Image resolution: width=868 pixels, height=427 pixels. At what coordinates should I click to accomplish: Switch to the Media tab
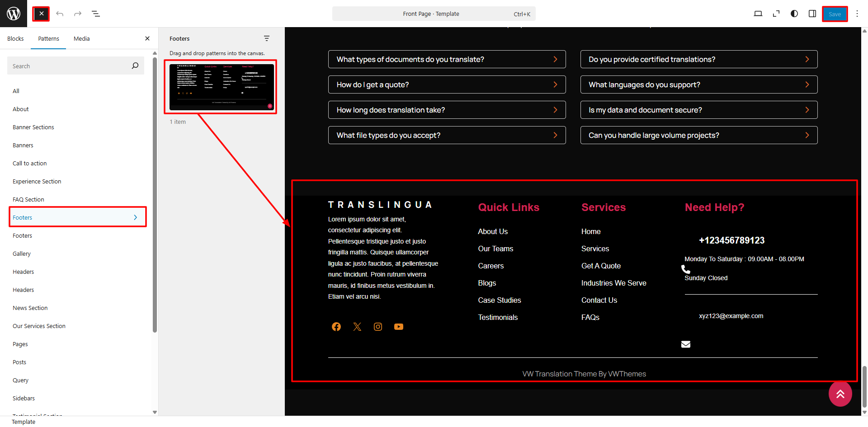coord(82,39)
